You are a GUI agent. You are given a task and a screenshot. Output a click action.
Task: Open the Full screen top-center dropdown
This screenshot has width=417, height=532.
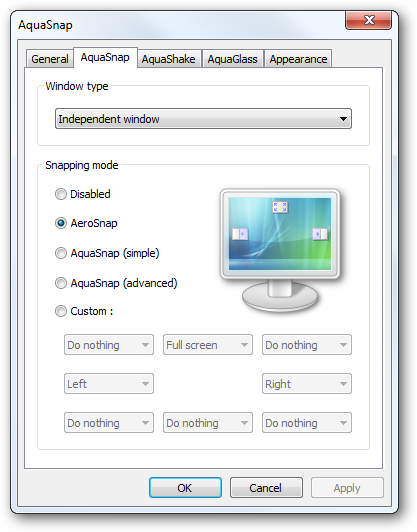pos(208,345)
